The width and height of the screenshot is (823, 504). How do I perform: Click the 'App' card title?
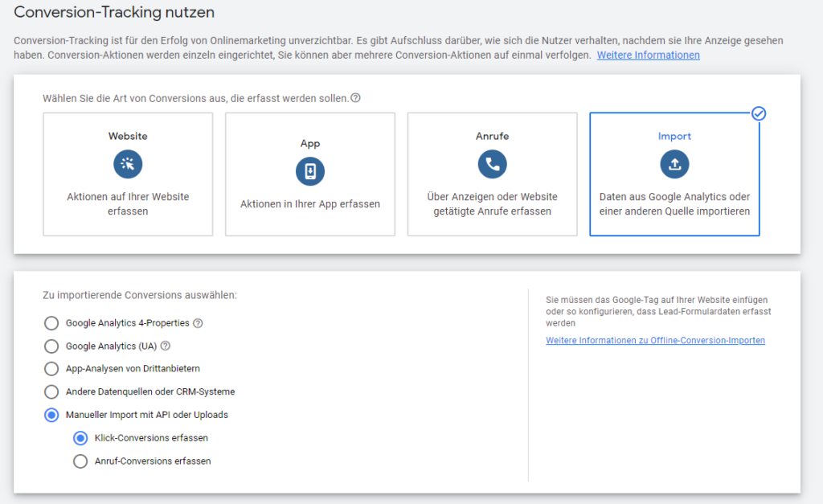tap(309, 144)
